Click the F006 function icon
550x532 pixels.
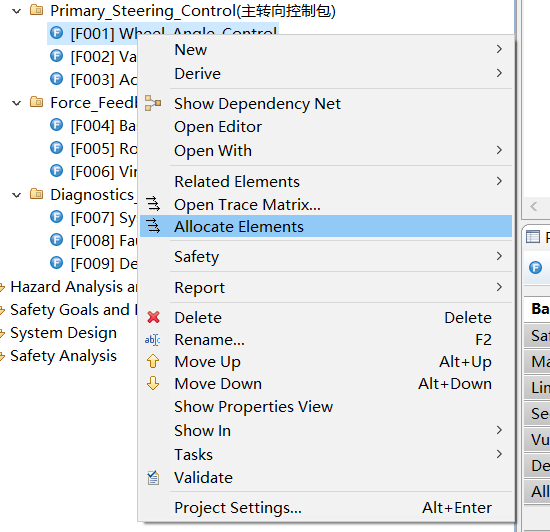point(56,171)
